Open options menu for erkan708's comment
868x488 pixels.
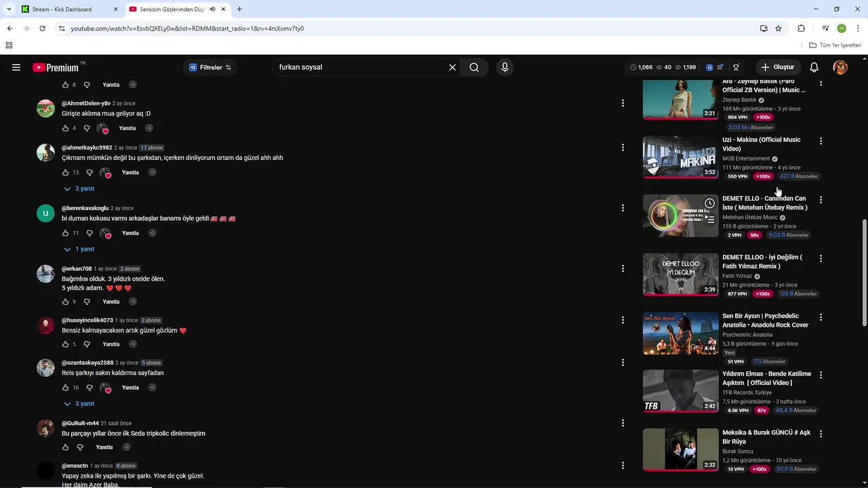(x=623, y=269)
